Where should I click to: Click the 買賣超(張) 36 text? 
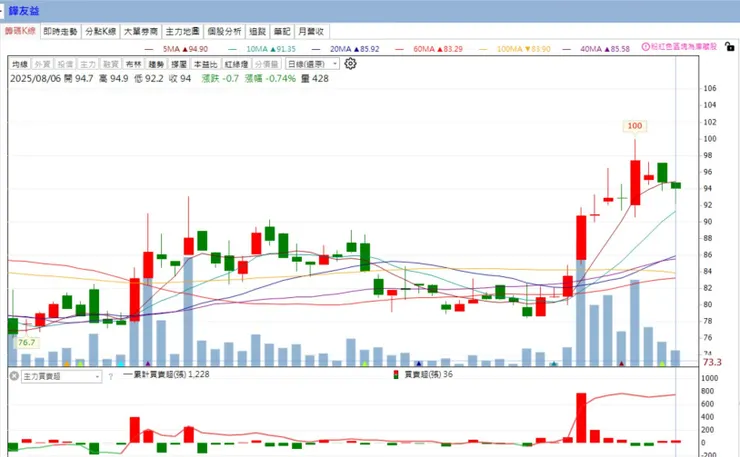click(429, 374)
